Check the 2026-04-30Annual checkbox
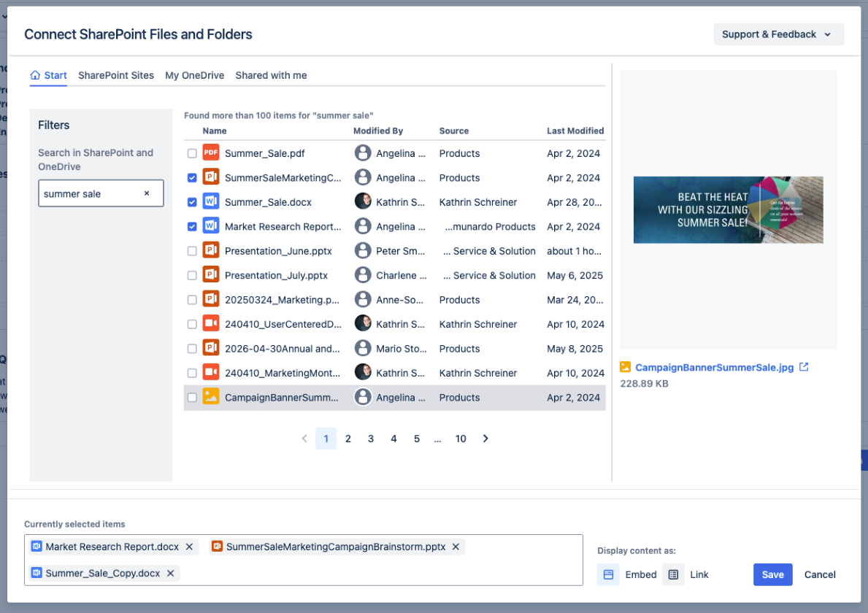868x613 pixels. pos(192,349)
